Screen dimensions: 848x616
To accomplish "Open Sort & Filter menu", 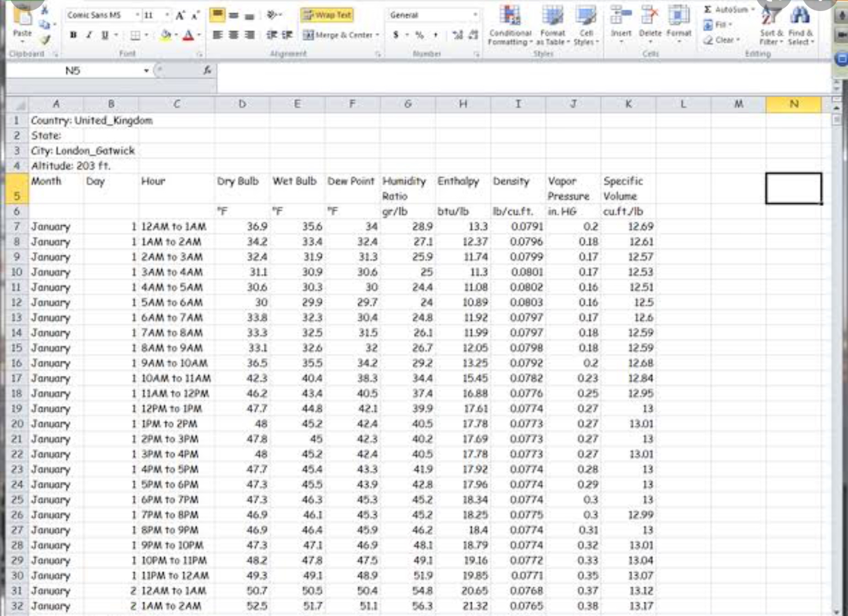I will [771, 25].
